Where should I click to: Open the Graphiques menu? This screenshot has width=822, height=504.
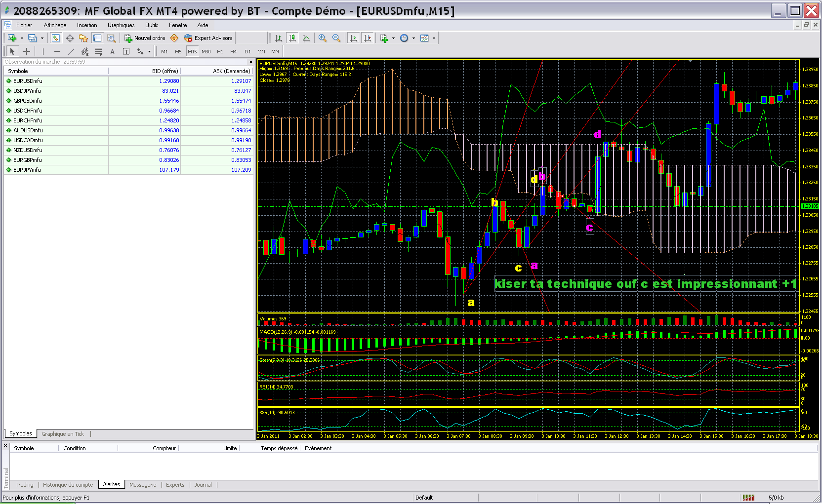pyautogui.click(x=121, y=25)
